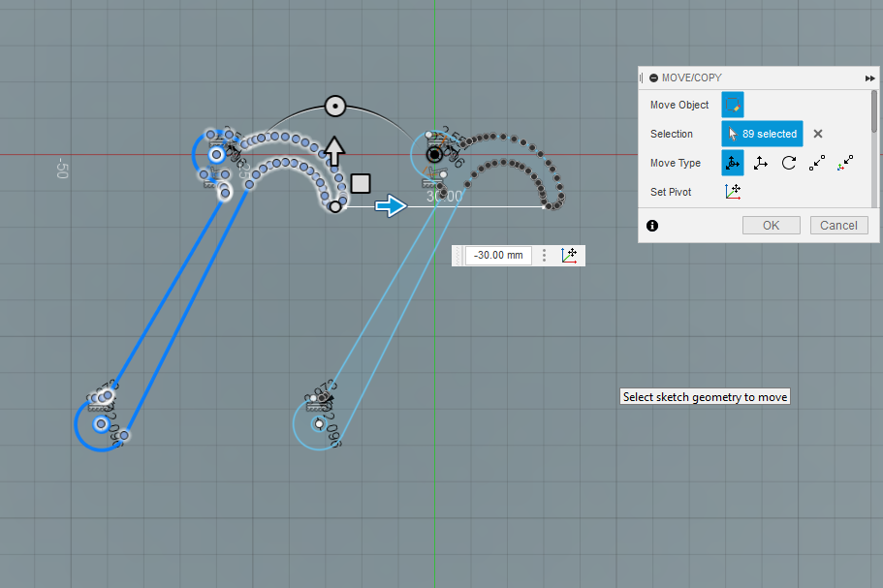Click the MOVE/COPY dialog drag grip

pos(642,78)
